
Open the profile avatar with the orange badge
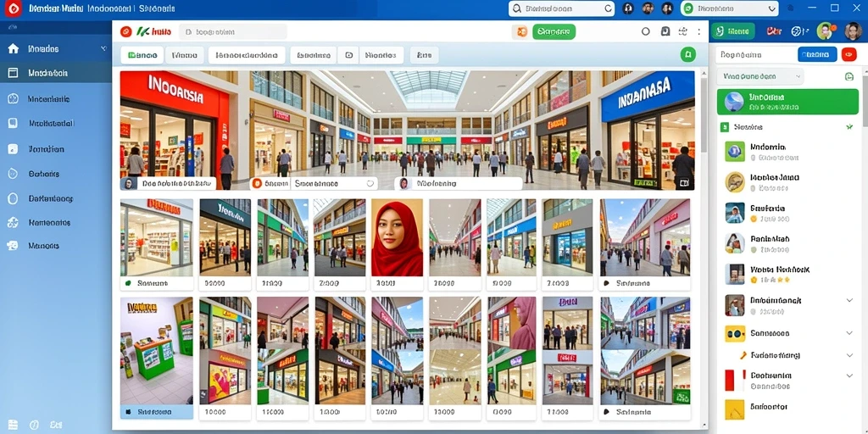[x=825, y=31]
